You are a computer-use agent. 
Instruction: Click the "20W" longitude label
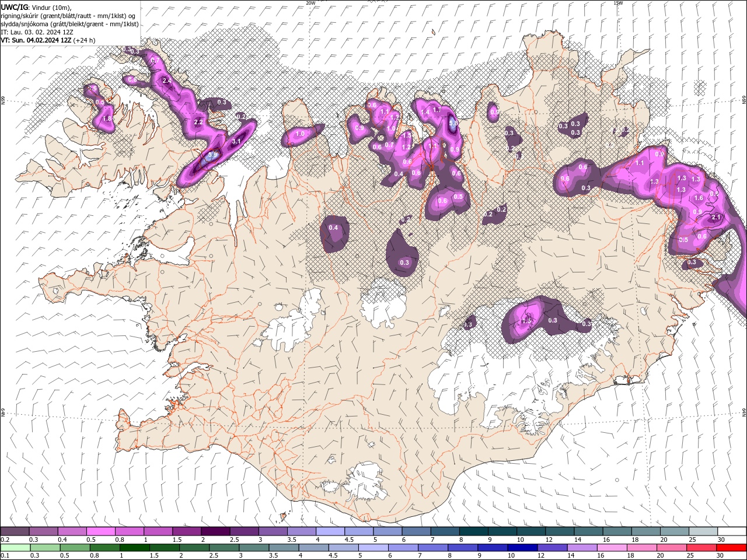tap(310, 2)
